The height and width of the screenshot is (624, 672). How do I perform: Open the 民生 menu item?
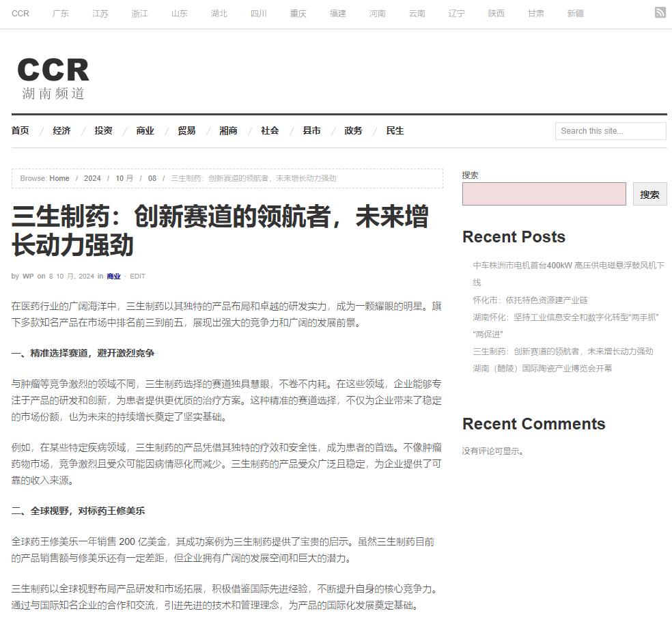[x=395, y=130]
